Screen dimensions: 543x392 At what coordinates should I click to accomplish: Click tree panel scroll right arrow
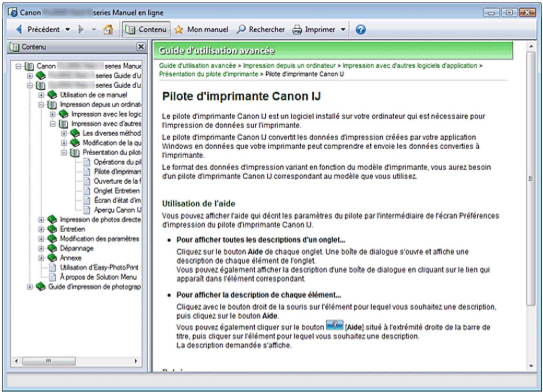(136, 361)
